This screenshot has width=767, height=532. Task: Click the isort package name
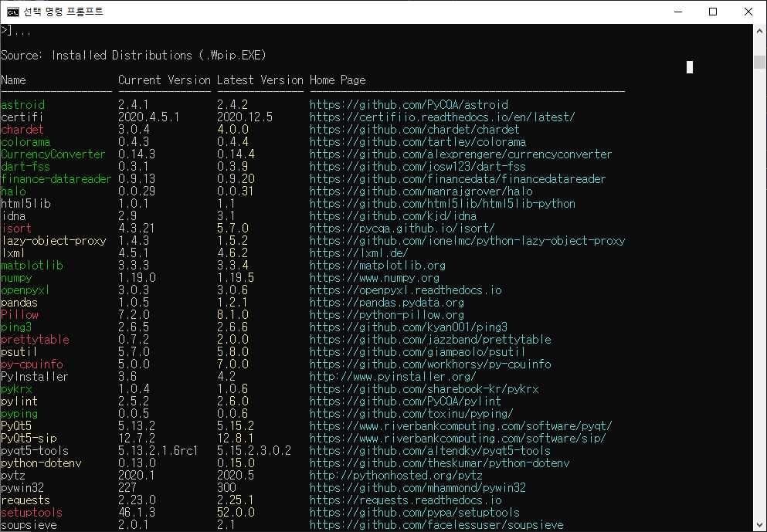tap(16, 229)
